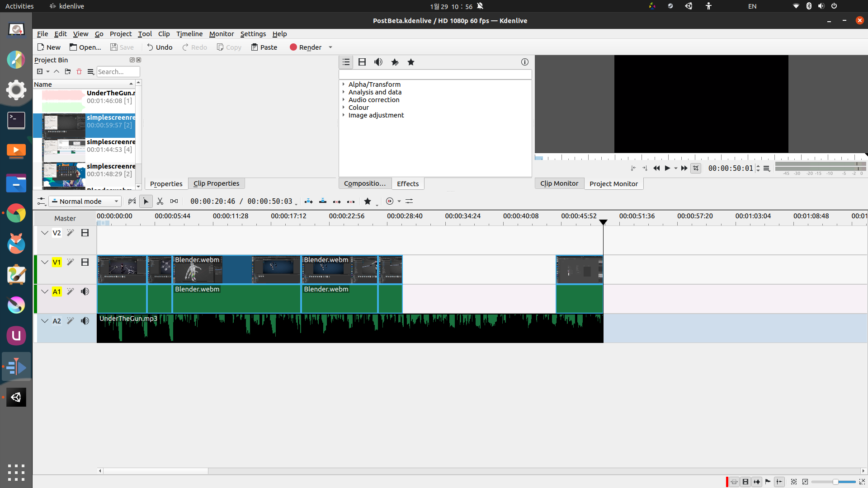The width and height of the screenshot is (868, 488).
Task: Set zone start in project monitor
Action: (633, 168)
